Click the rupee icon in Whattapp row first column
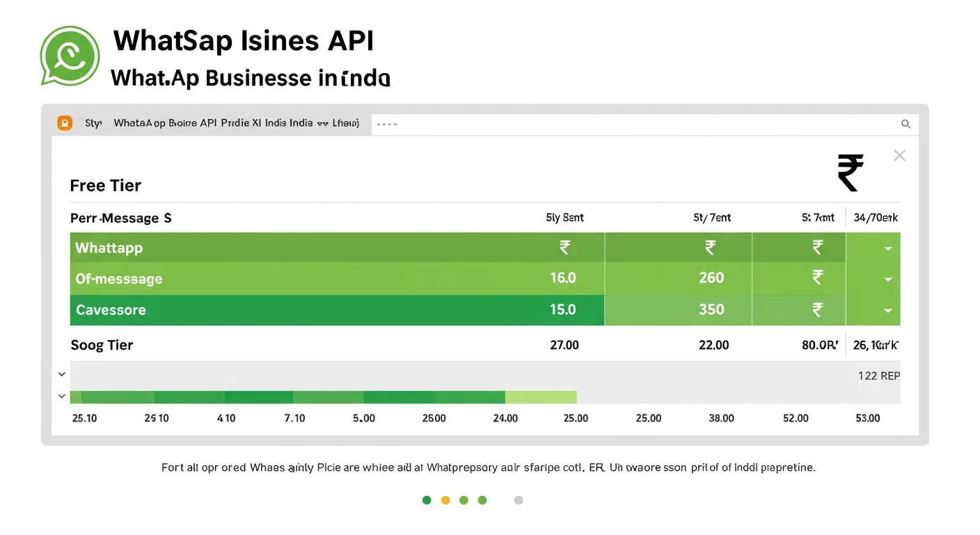 [x=565, y=247]
